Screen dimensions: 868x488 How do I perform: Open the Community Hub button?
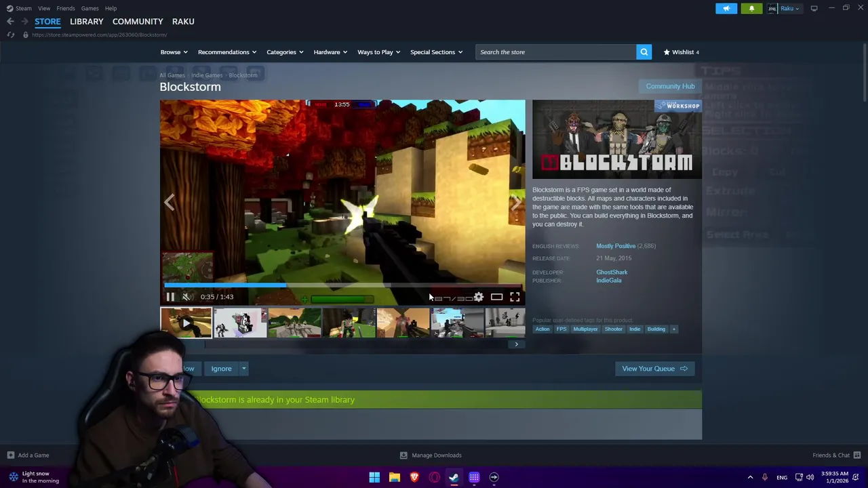(670, 86)
